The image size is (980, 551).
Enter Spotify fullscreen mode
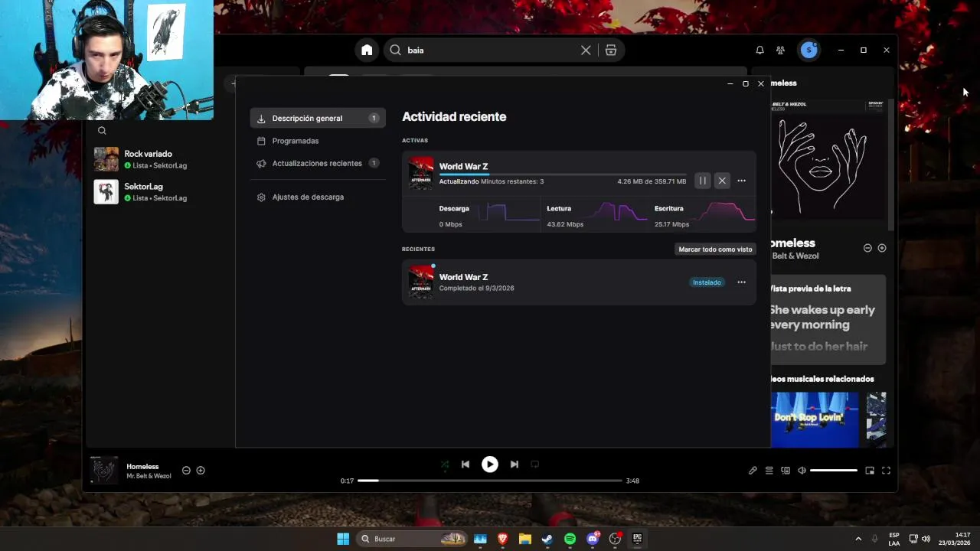tap(886, 471)
